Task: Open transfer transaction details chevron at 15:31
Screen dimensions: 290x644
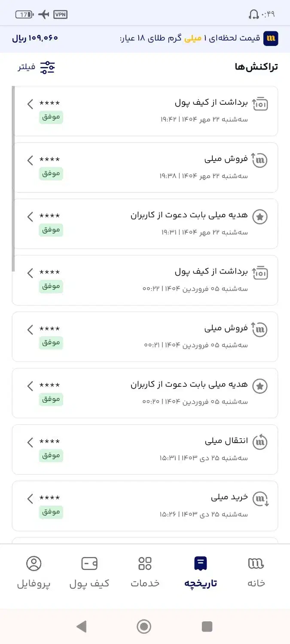Action: 30,442
